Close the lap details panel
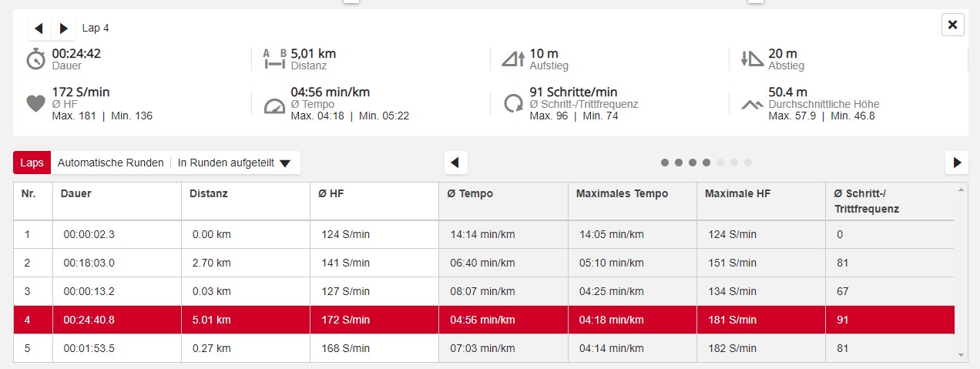 (952, 25)
